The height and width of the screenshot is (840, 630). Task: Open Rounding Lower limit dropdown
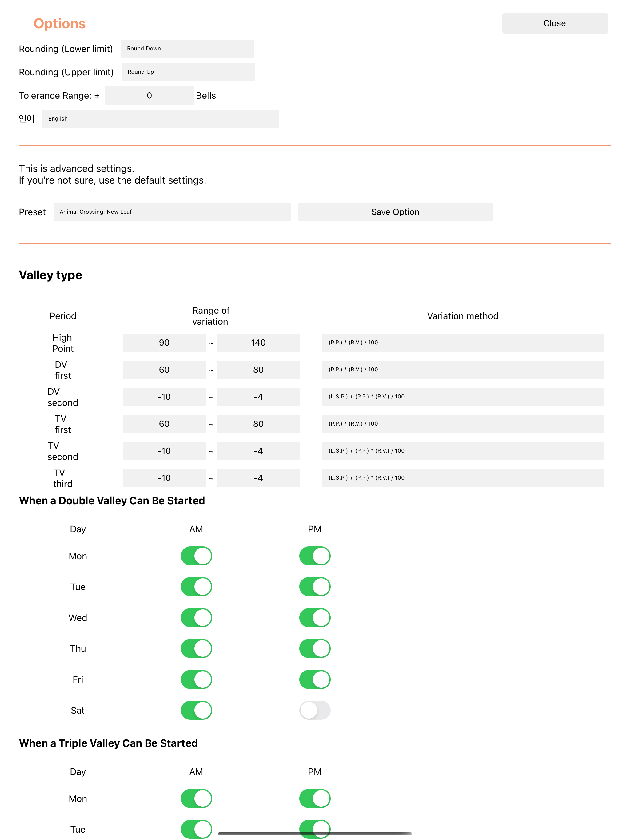tap(187, 49)
